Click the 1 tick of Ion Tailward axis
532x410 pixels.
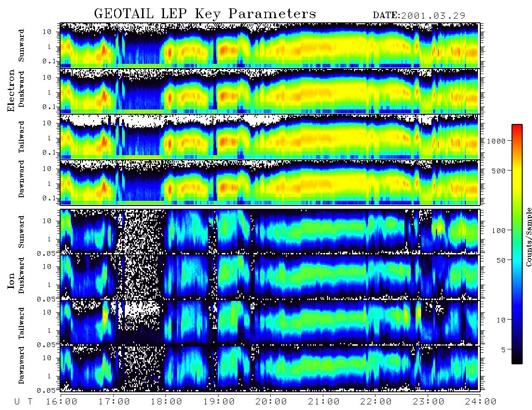[x=49, y=331]
